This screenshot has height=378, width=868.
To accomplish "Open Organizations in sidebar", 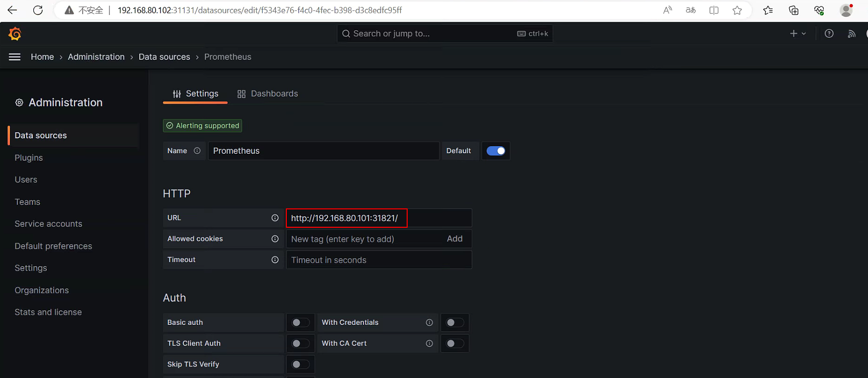I will (42, 290).
